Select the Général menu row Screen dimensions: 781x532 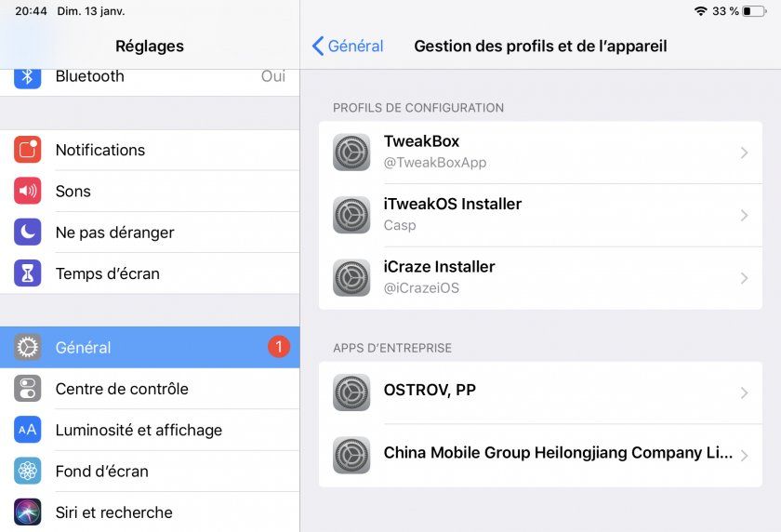(150, 348)
